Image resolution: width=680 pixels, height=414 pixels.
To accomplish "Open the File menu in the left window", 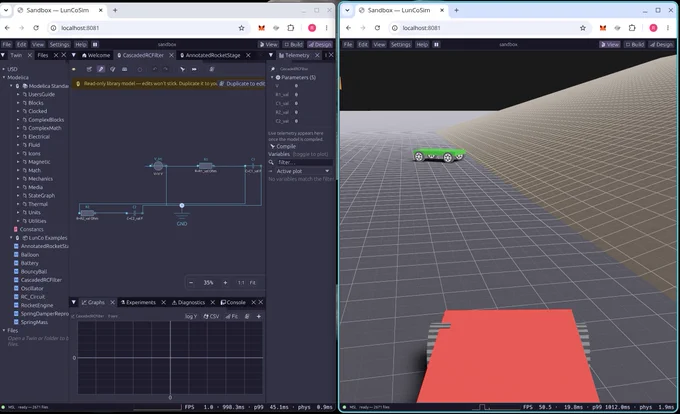I will click(x=7, y=44).
